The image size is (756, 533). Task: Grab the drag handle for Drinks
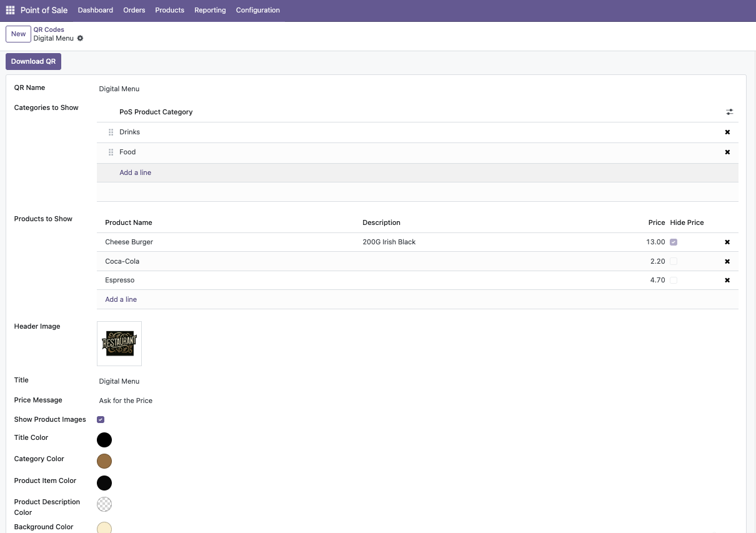(111, 132)
